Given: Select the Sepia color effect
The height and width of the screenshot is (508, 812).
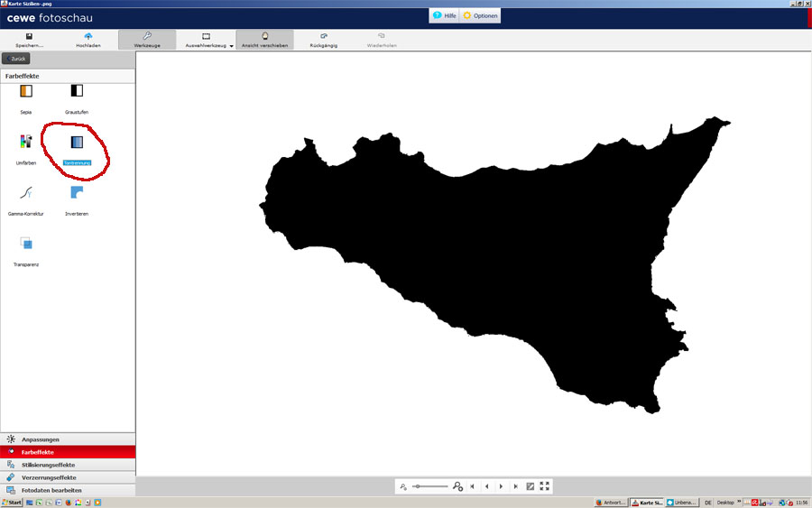Looking at the screenshot, I should click(x=26, y=91).
